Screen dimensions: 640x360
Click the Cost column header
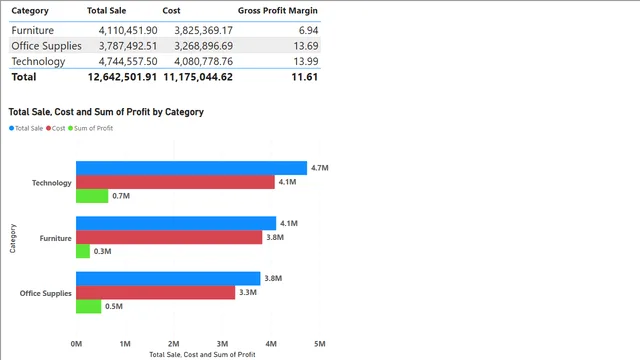[171, 11]
